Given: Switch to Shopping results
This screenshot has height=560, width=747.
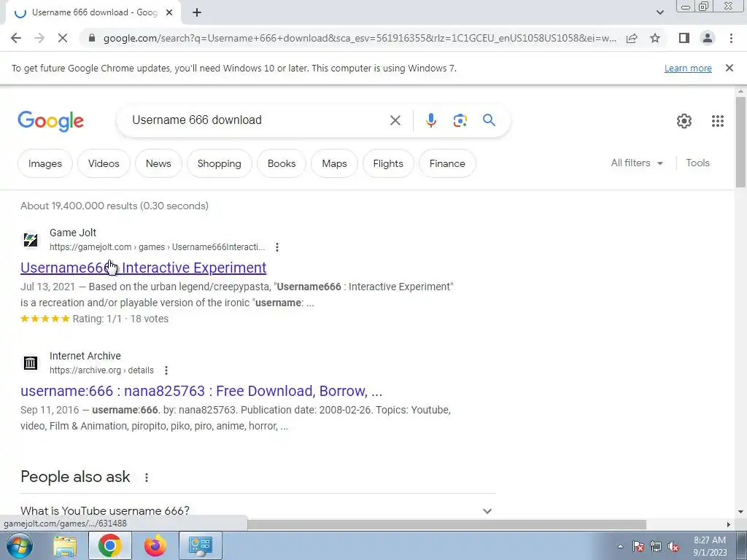Looking at the screenshot, I should [x=219, y=163].
